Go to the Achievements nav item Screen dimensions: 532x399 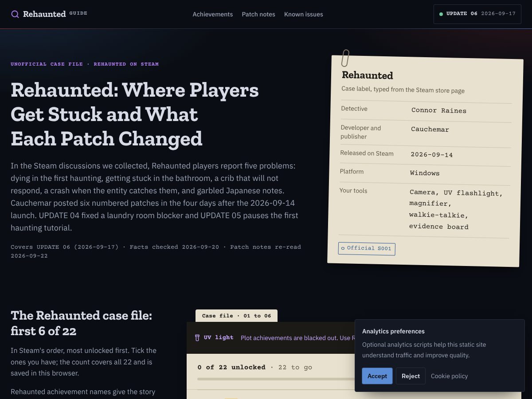pos(212,14)
